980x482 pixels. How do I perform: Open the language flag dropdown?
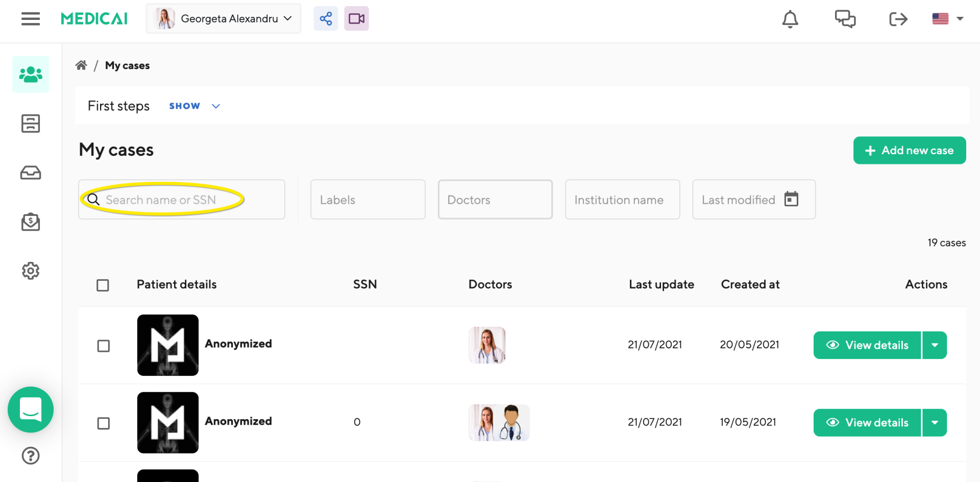pos(947,19)
